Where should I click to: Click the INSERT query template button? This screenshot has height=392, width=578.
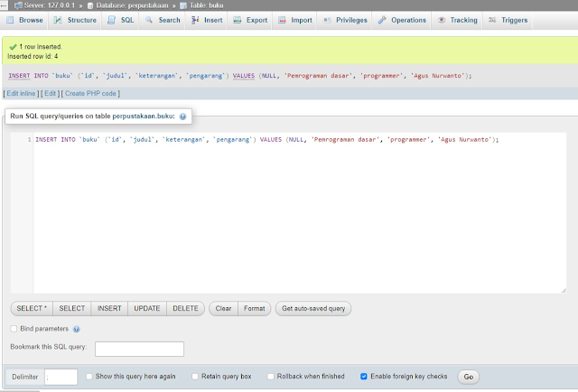(109, 309)
